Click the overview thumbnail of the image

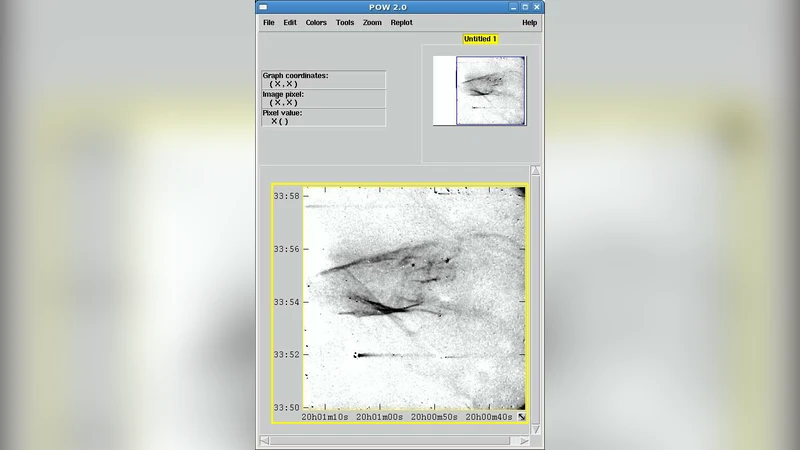coord(480,91)
